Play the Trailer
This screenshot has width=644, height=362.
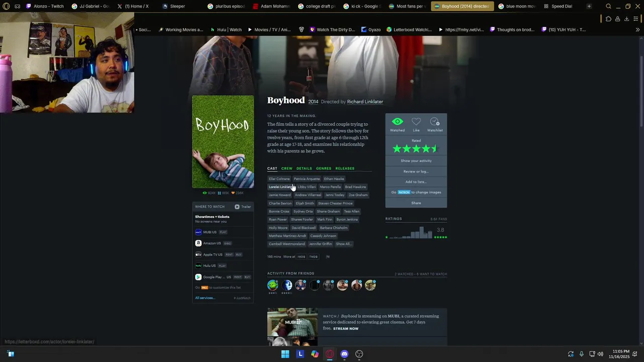pyautogui.click(x=243, y=207)
